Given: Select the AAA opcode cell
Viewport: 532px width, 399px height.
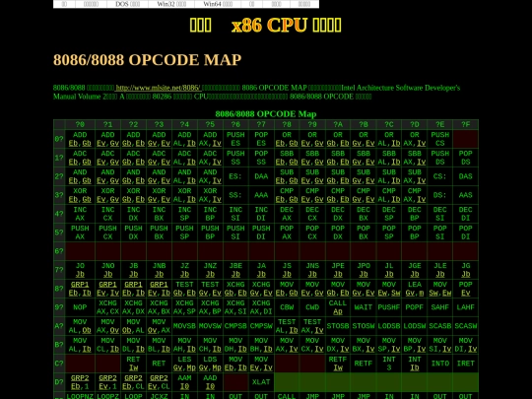Looking at the screenshot, I should coord(261,195).
